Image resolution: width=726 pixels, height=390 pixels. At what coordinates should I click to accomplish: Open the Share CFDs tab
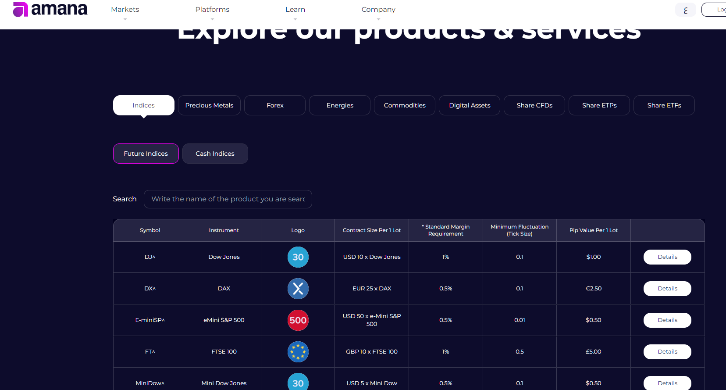pyautogui.click(x=534, y=105)
